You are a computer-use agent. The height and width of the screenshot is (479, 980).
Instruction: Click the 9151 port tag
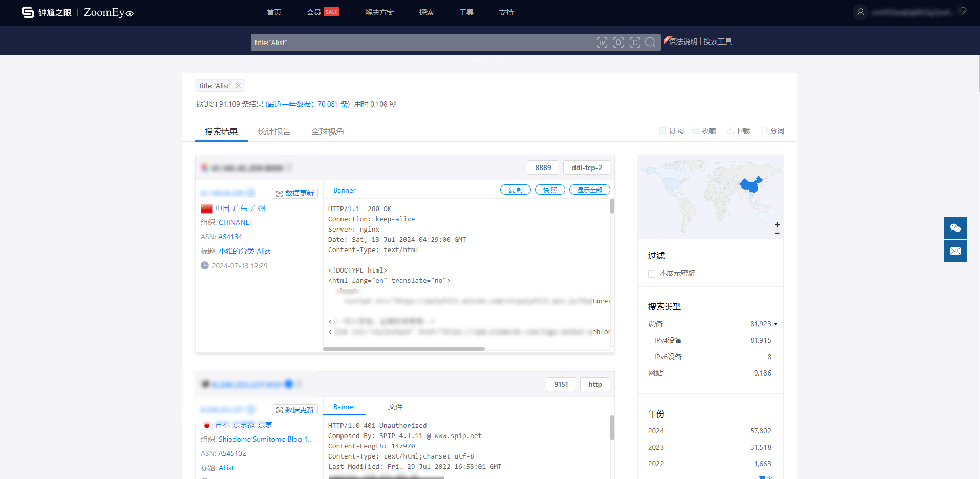pyautogui.click(x=561, y=384)
